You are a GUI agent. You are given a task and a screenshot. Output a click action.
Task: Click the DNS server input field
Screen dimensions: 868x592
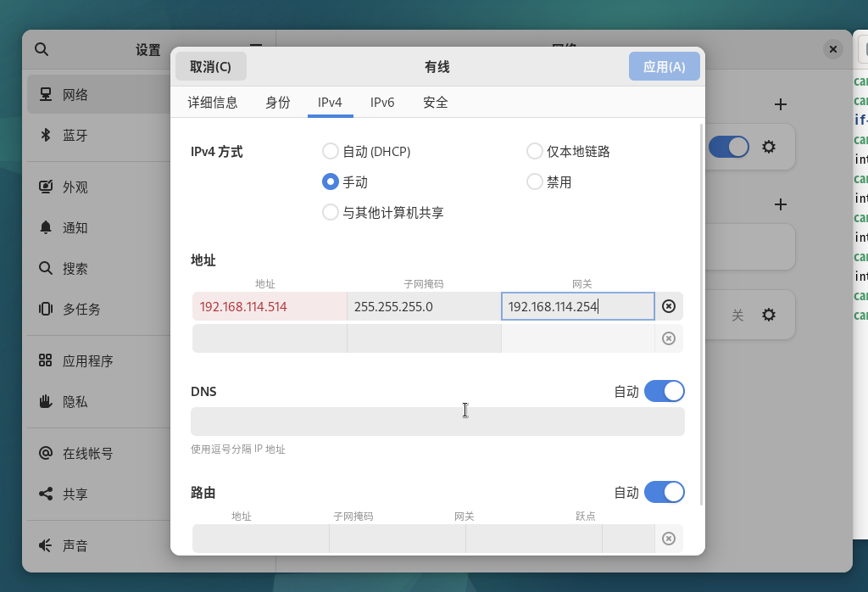coord(437,422)
